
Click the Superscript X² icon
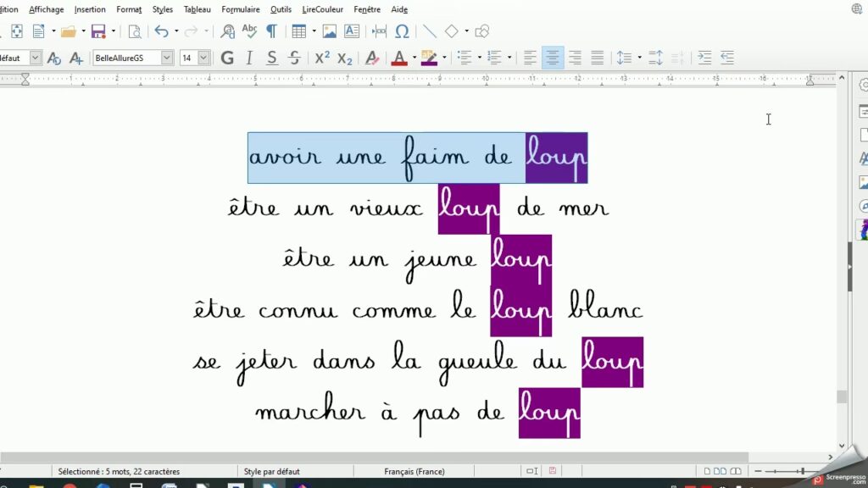(322, 58)
